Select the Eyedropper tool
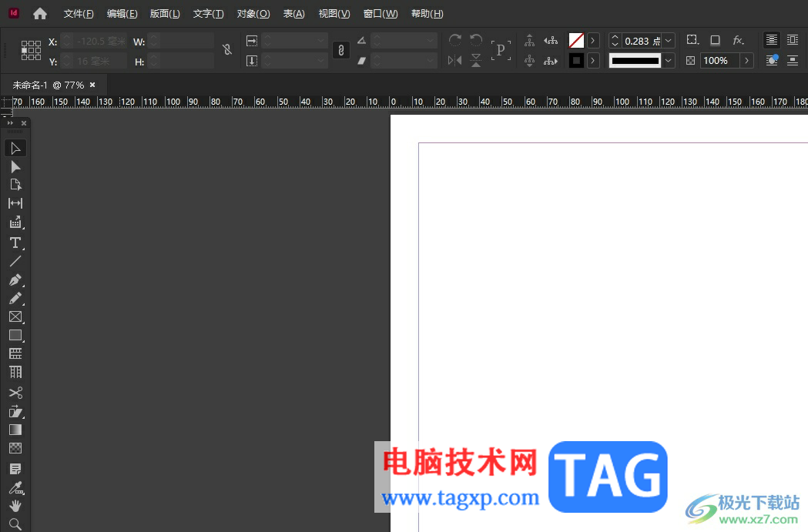The image size is (808, 532). (x=15, y=487)
